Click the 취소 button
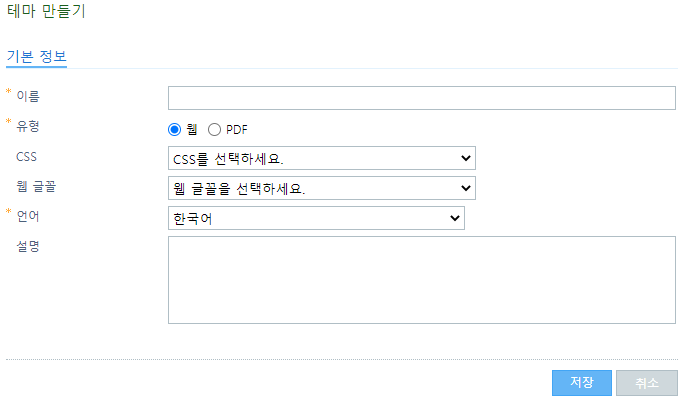Screen dimensions: 682x401 (x=647, y=383)
